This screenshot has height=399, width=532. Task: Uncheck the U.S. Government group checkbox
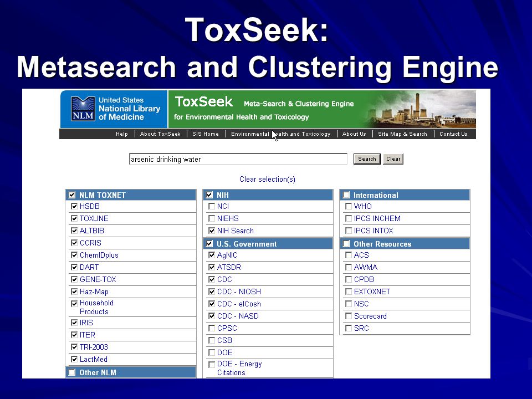click(209, 244)
